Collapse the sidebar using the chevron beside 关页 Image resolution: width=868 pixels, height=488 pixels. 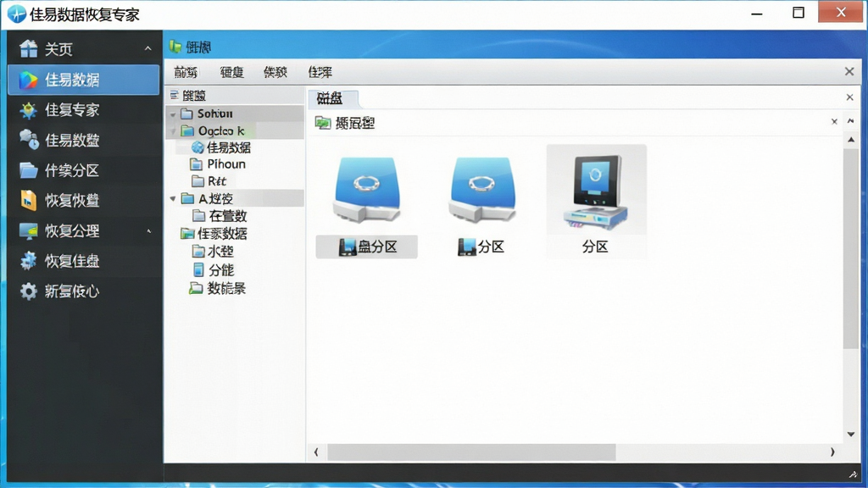[x=147, y=48]
